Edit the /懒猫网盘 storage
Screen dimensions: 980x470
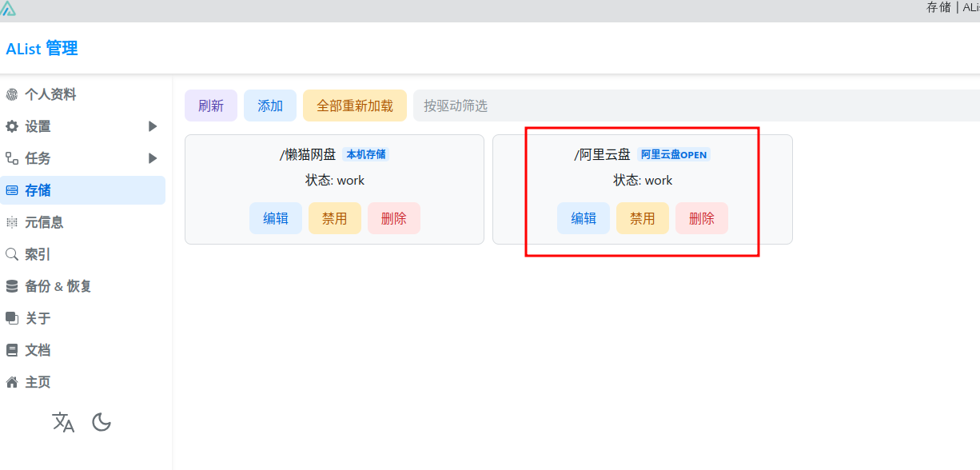click(276, 218)
